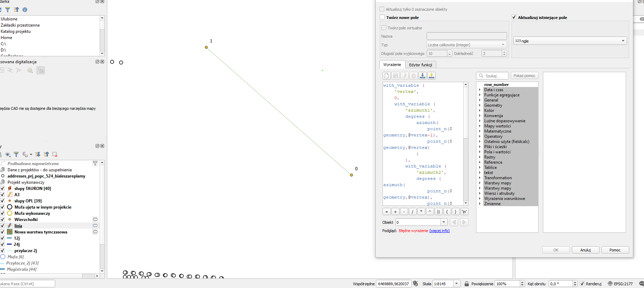Screen dimensions: 644x288
Task: Expand the Zmienne function group
Action: tap(479, 204)
